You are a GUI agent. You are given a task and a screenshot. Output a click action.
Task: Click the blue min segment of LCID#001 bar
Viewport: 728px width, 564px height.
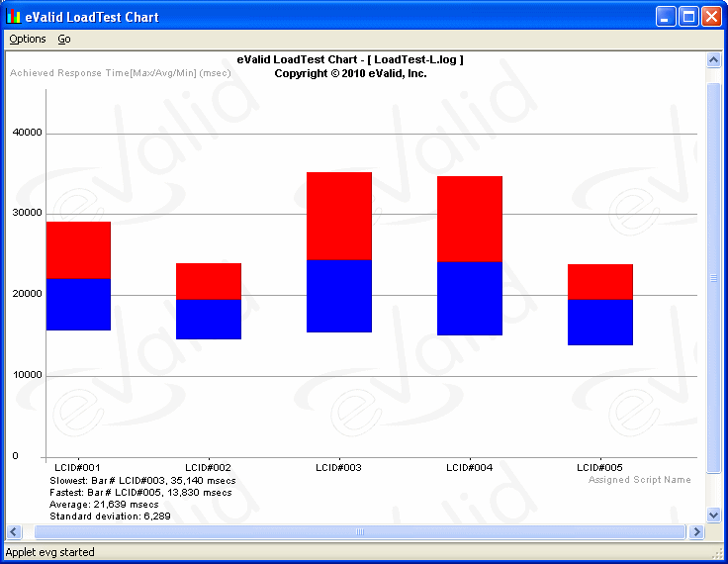(78, 305)
